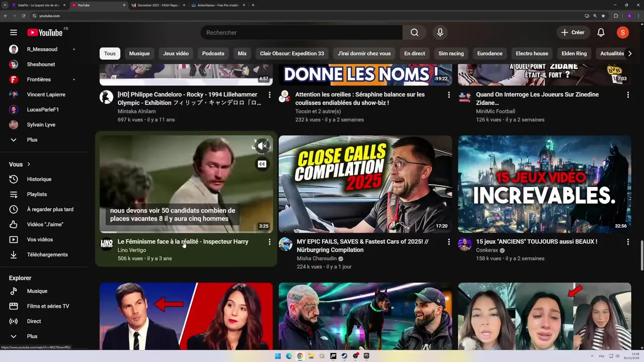Select the Tous filter chip
Viewport: 644px width, 362px height.
pos(110,53)
